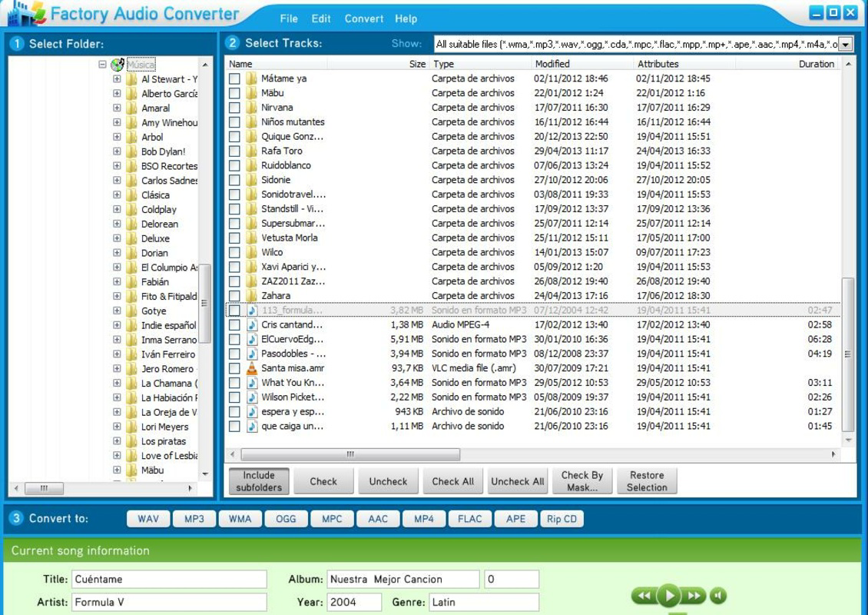Viewport: 868px width, 615px height.
Task: Toggle the Include subfolders button
Action: coord(259,481)
